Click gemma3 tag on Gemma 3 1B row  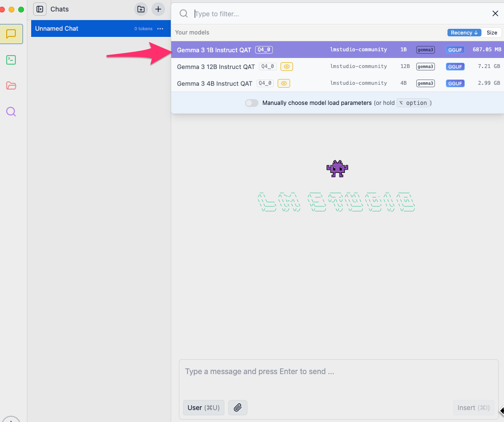coord(425,50)
